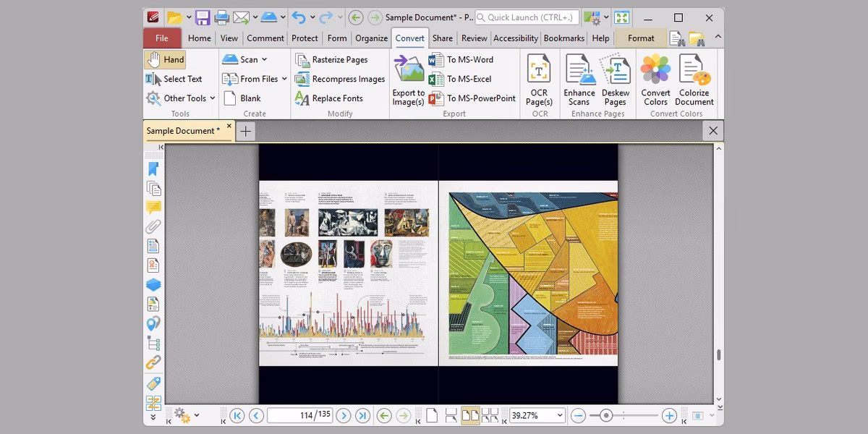Go to first page button
The width and height of the screenshot is (868, 434).
[x=237, y=415]
